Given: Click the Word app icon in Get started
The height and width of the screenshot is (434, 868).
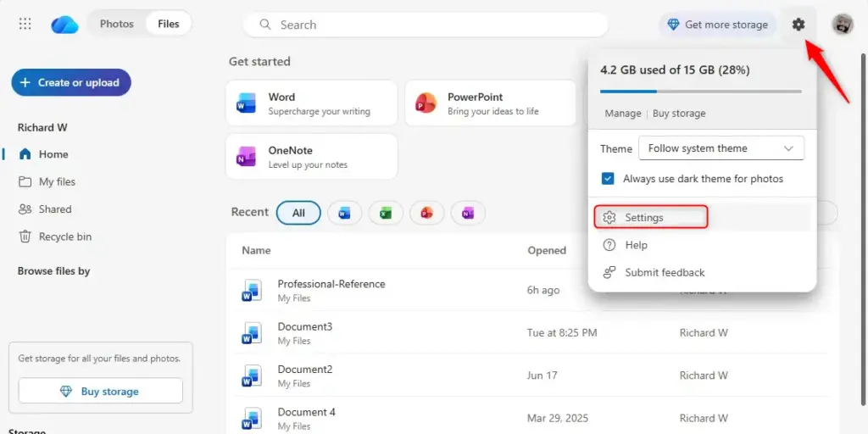Looking at the screenshot, I should 247,103.
